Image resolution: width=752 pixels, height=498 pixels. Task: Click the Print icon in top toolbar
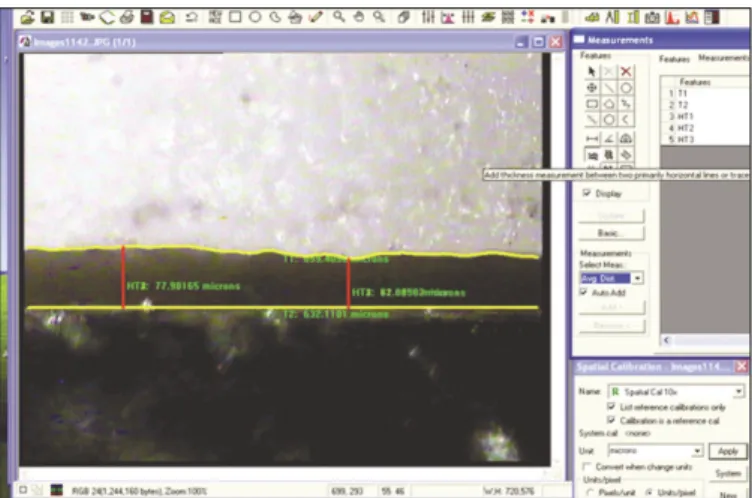pyautogui.click(x=127, y=18)
